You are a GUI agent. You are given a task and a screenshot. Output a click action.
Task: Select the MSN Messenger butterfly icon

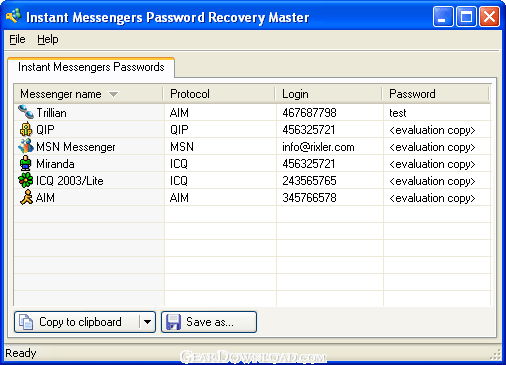coord(26,146)
